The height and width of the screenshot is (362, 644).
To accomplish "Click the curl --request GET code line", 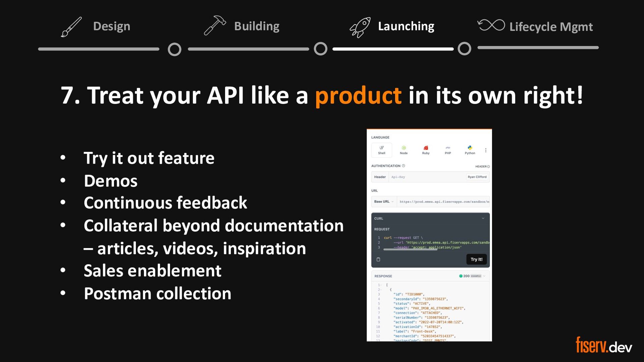I will [x=404, y=238].
